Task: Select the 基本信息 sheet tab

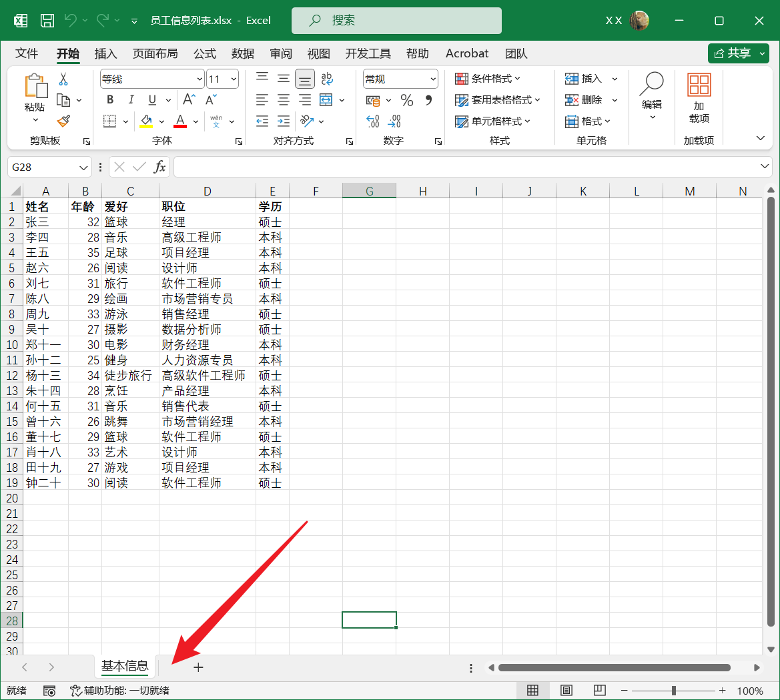Action: click(125, 666)
